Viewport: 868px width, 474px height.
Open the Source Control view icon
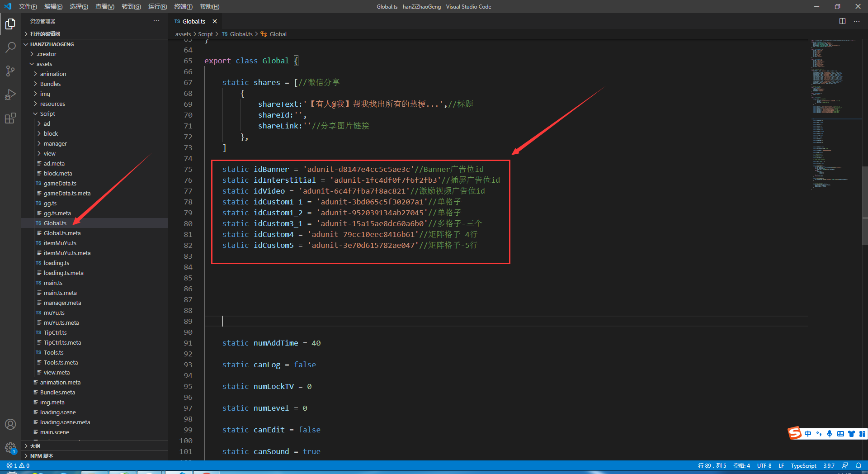[x=10, y=71]
